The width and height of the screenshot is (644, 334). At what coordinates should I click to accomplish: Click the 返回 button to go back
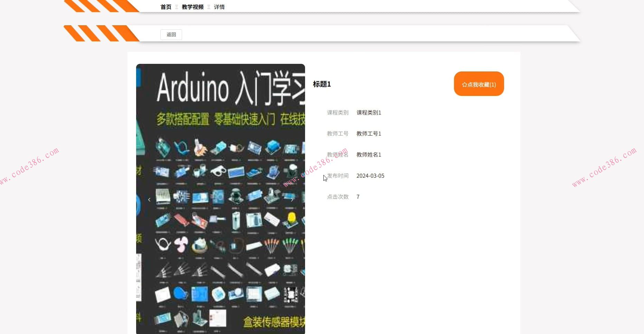(171, 35)
